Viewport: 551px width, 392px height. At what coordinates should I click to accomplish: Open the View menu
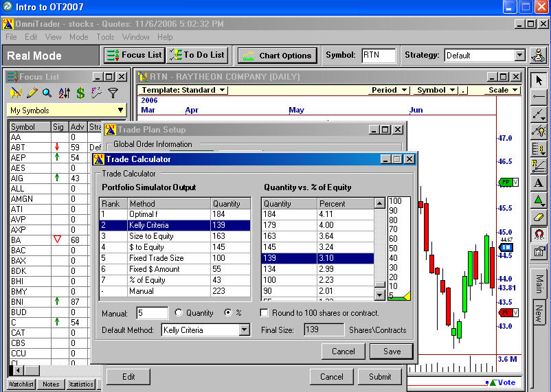[53, 37]
